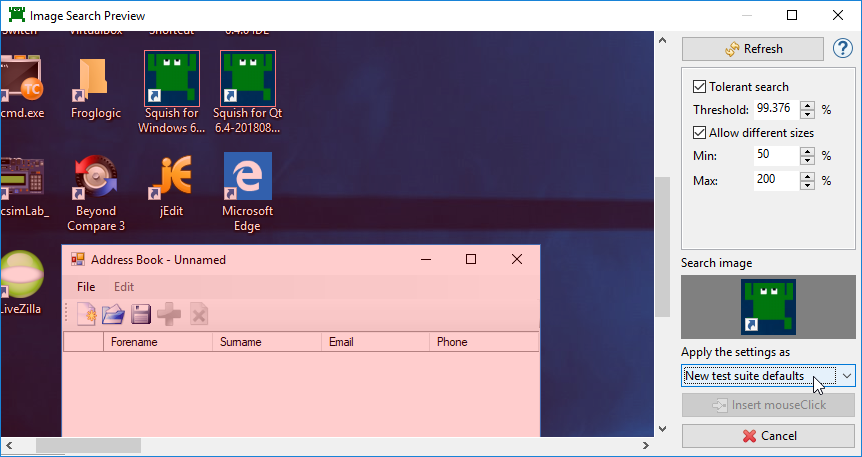Click the preview vertical scrollbar up arrow
862x457 pixels.
click(x=662, y=40)
